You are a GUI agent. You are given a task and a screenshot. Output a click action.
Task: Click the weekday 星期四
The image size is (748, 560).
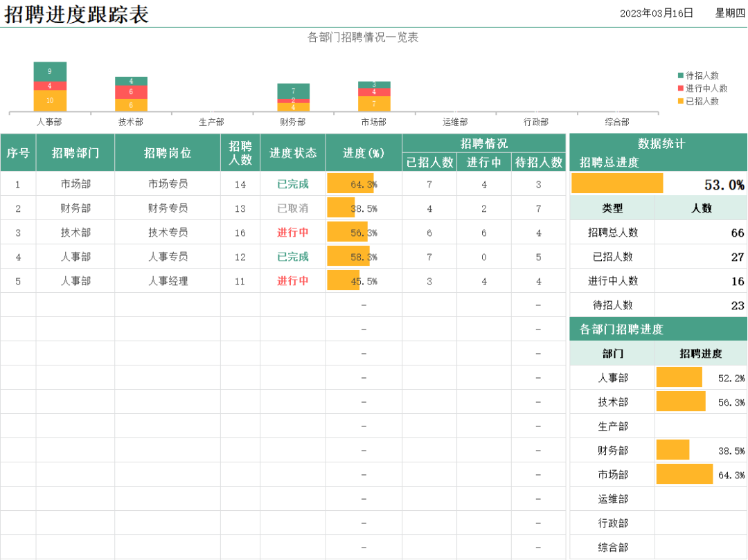729,13
